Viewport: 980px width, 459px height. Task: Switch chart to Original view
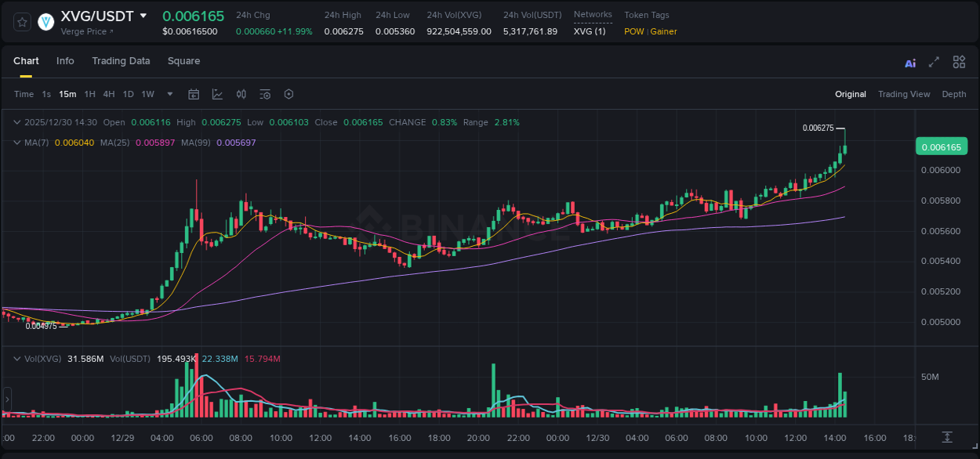850,94
